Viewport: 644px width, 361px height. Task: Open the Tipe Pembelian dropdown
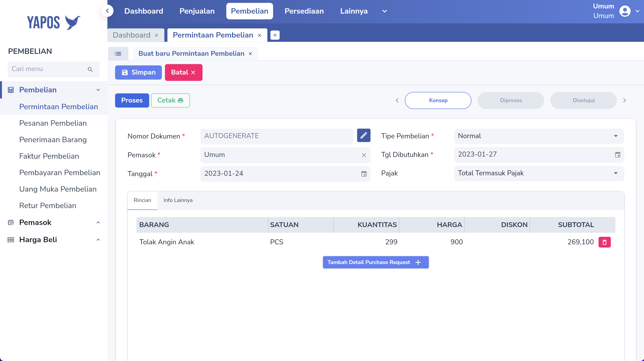[x=539, y=136]
